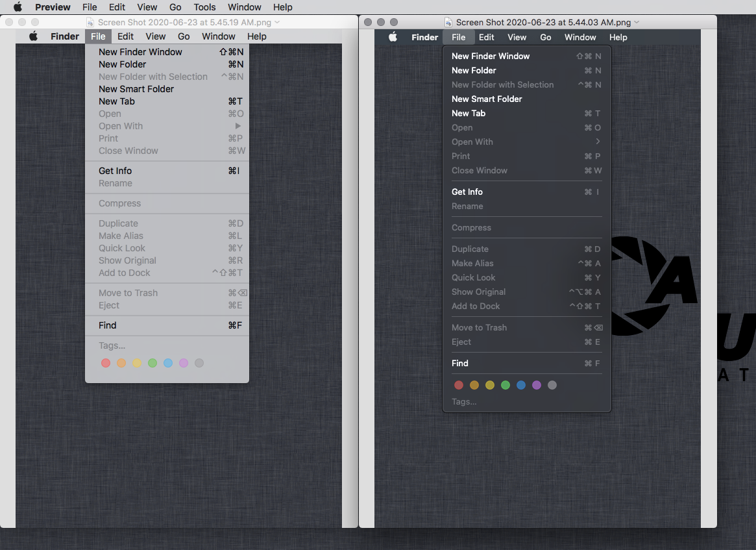Click Compress in dark menu
756x550 pixels.
526,228
